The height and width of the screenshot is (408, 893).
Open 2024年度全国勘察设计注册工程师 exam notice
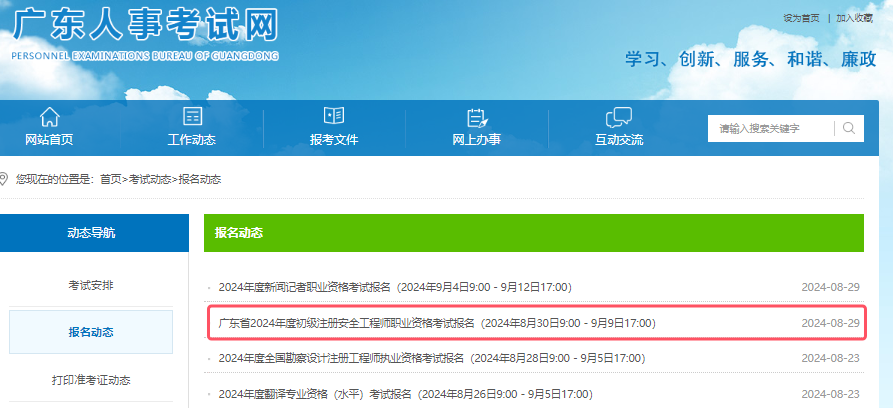[x=432, y=358]
